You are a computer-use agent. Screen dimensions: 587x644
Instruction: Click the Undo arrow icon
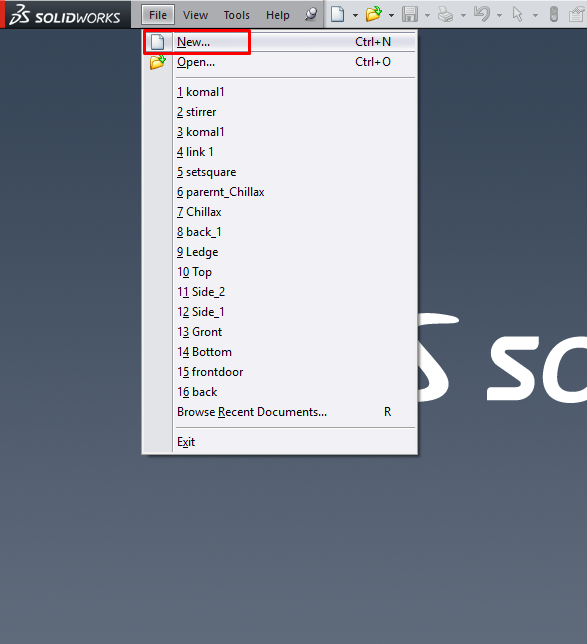tap(481, 14)
